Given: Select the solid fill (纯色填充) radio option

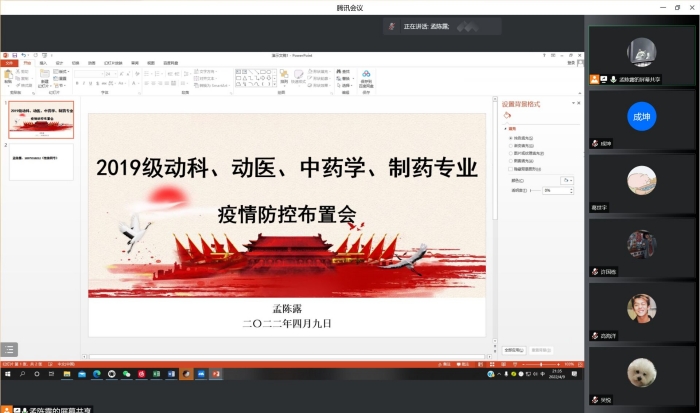Looking at the screenshot, I should tap(511, 137).
